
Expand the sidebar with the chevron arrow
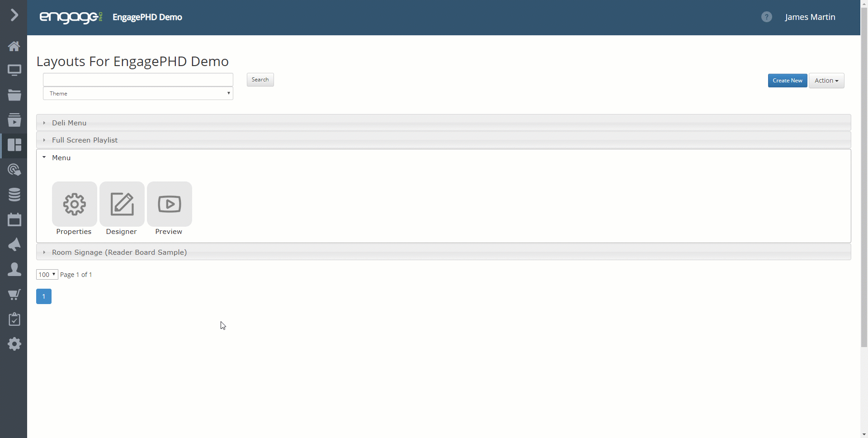14,15
